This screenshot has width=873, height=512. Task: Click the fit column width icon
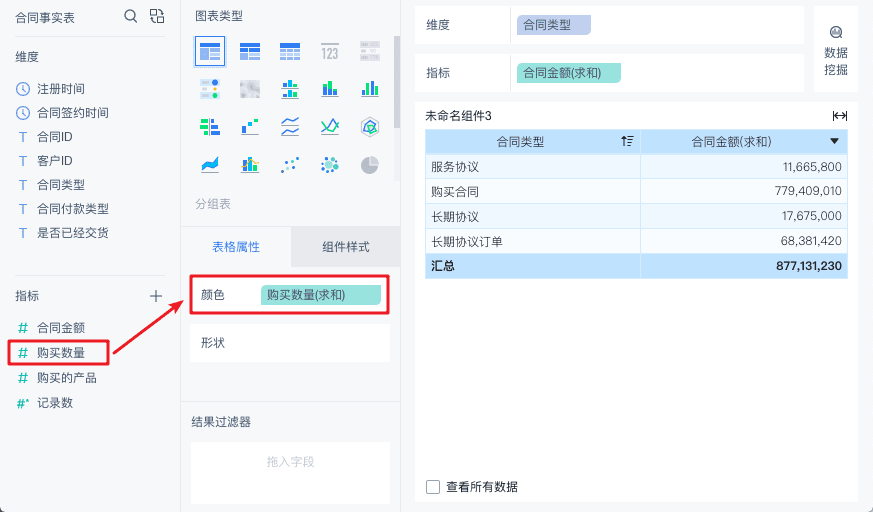(840, 116)
